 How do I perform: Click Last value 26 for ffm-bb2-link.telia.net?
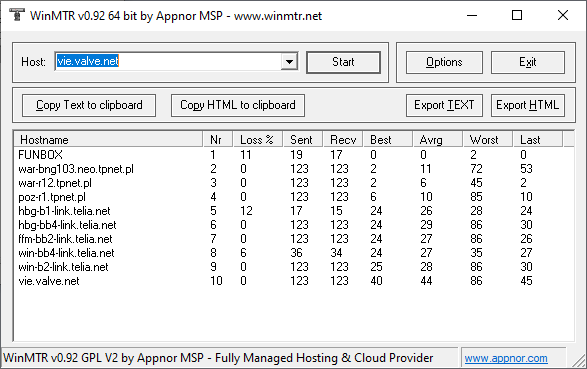[x=526, y=239]
